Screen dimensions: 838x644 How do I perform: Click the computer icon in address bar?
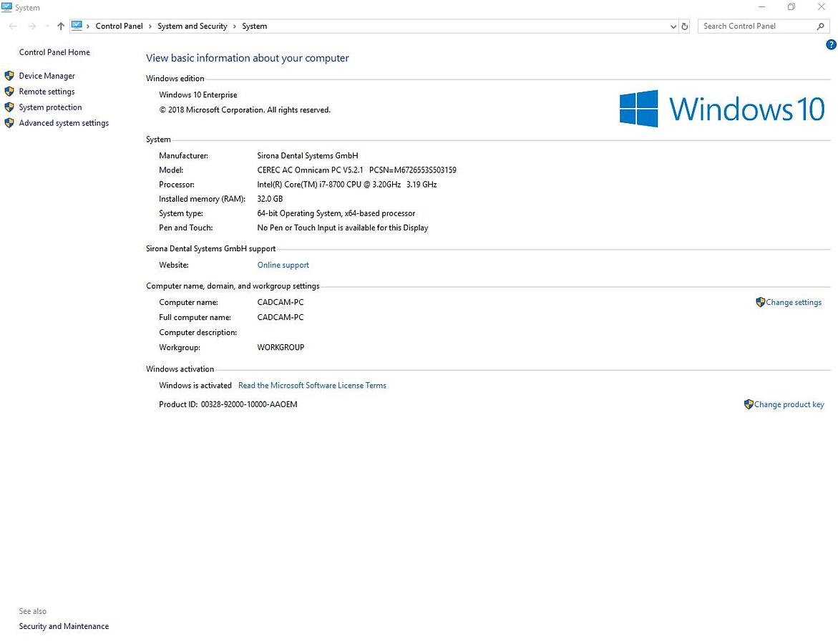77,26
